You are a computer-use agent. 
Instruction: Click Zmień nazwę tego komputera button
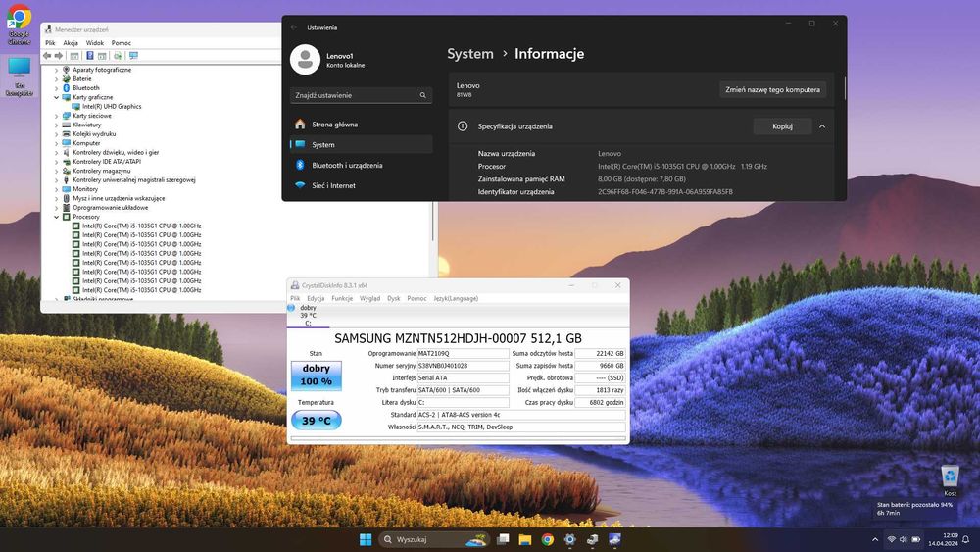click(x=772, y=89)
